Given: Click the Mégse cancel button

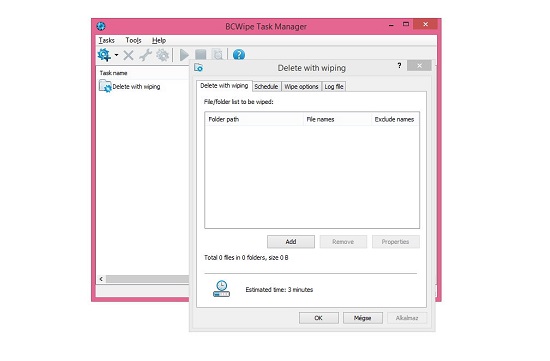Looking at the screenshot, I should pos(363,318).
